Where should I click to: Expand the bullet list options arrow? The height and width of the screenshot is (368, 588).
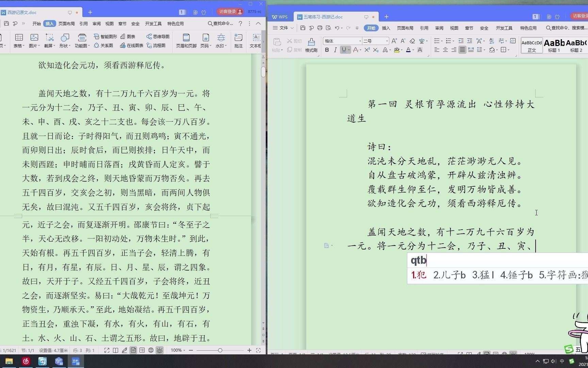click(442, 41)
